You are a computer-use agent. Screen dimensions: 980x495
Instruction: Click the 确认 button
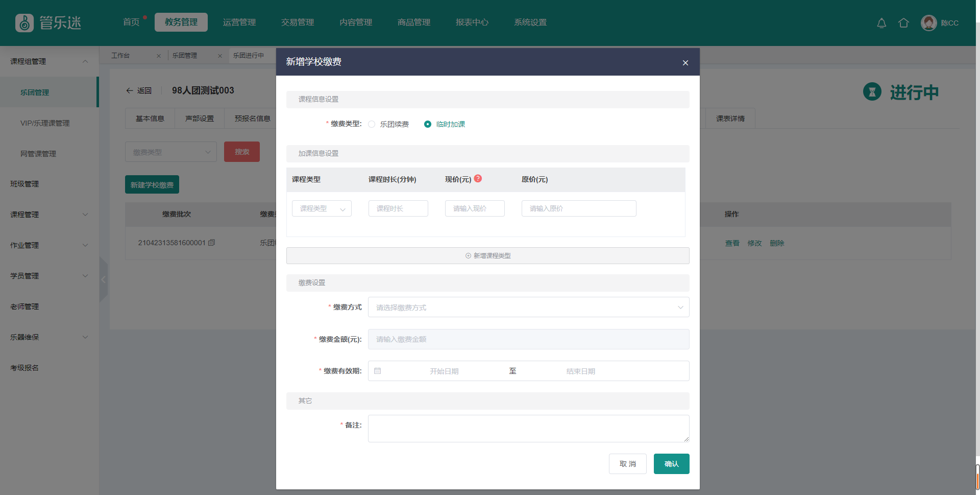click(671, 464)
